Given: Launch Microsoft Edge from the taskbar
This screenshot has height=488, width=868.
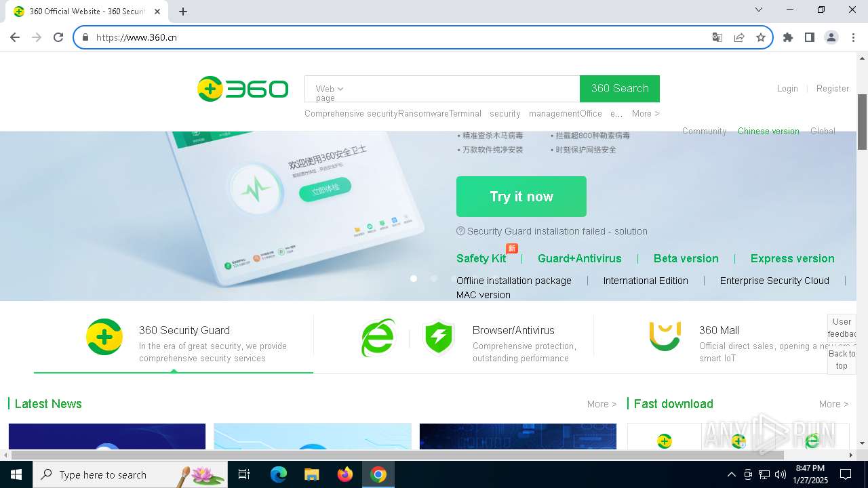Looking at the screenshot, I should coord(279,474).
